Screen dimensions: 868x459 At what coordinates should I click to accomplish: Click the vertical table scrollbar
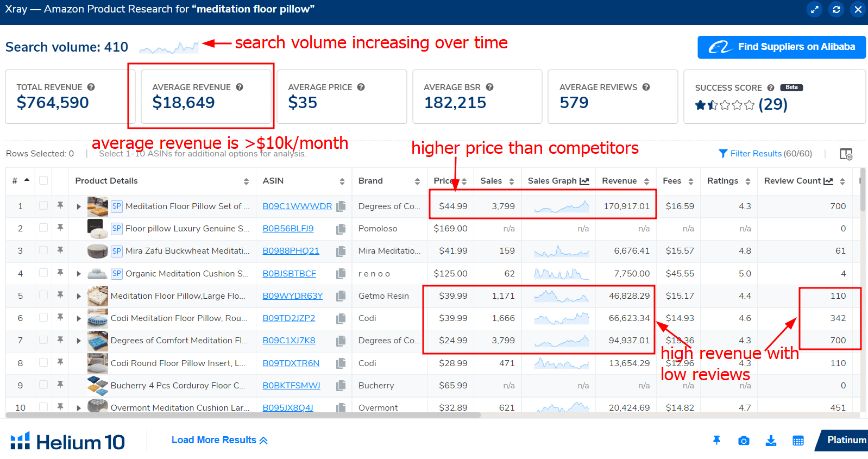click(863, 190)
